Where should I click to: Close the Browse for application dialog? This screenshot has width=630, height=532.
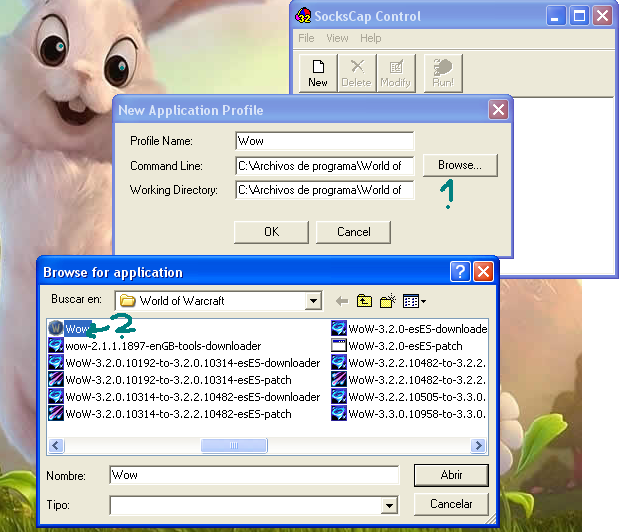483,272
